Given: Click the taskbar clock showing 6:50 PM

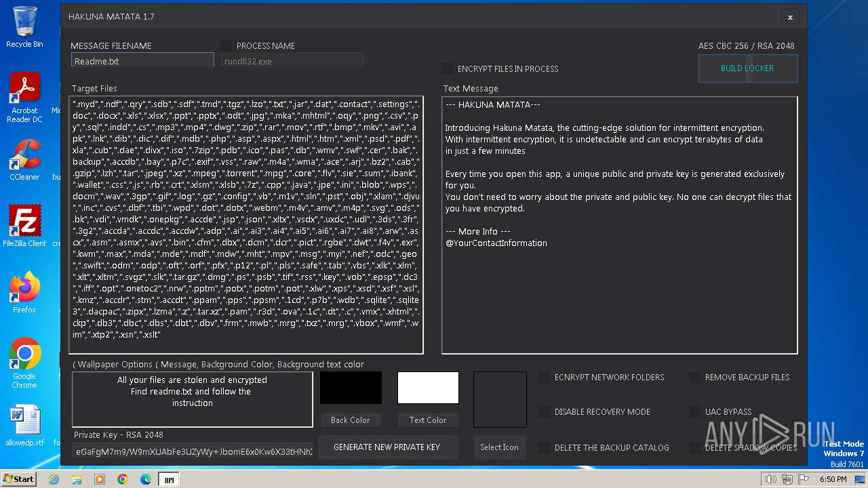Looking at the screenshot, I should tap(833, 479).
